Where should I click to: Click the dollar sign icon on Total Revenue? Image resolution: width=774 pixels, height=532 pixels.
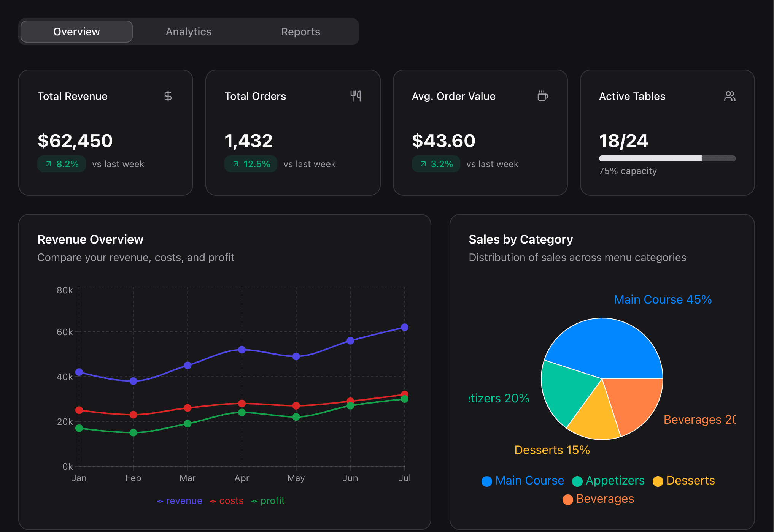168,96
